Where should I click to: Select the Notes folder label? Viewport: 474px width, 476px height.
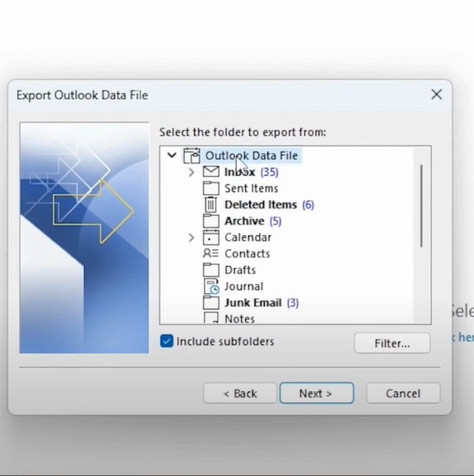[x=240, y=318]
